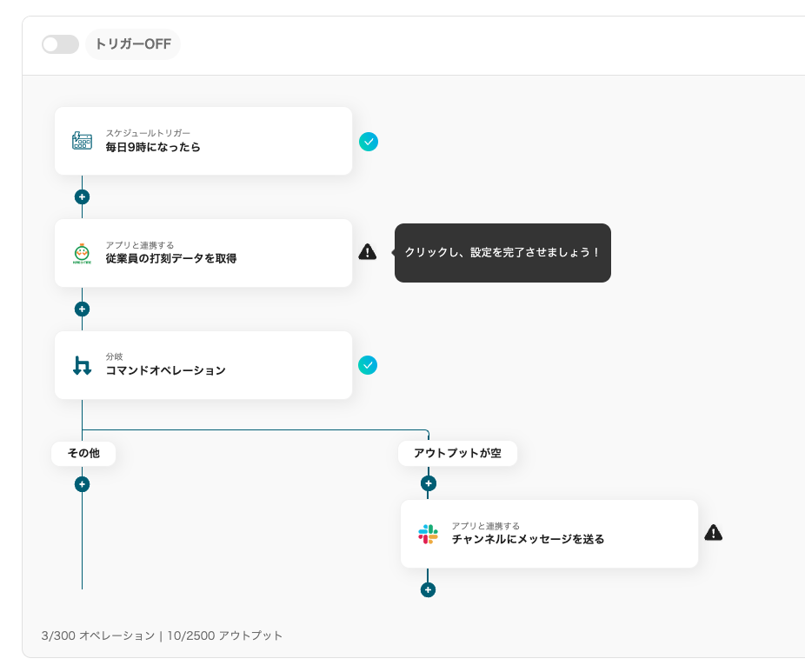Add step below the Slack message card
805x672 pixels.
click(429, 590)
